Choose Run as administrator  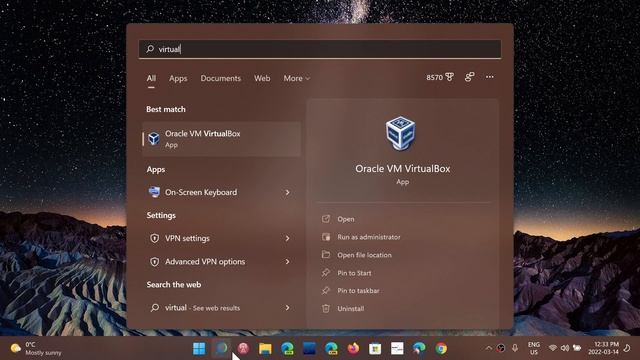click(x=369, y=237)
